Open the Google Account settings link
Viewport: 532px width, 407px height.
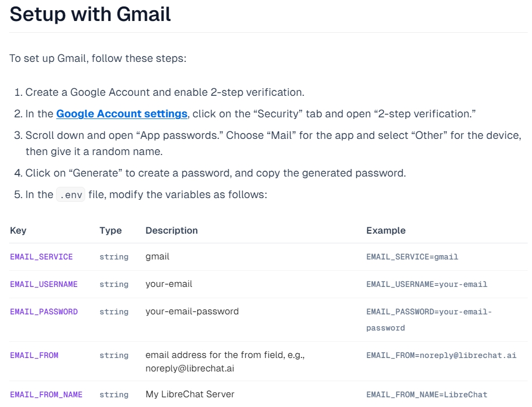pyautogui.click(x=122, y=114)
